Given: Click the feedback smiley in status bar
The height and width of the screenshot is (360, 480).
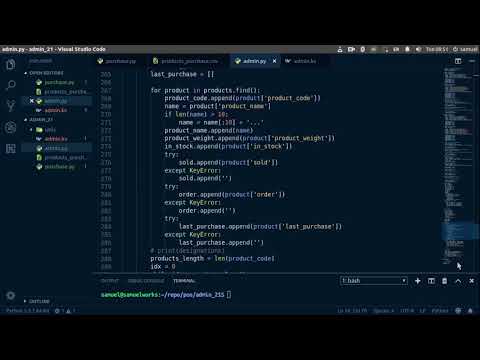Looking at the screenshot, I should point(458,311).
